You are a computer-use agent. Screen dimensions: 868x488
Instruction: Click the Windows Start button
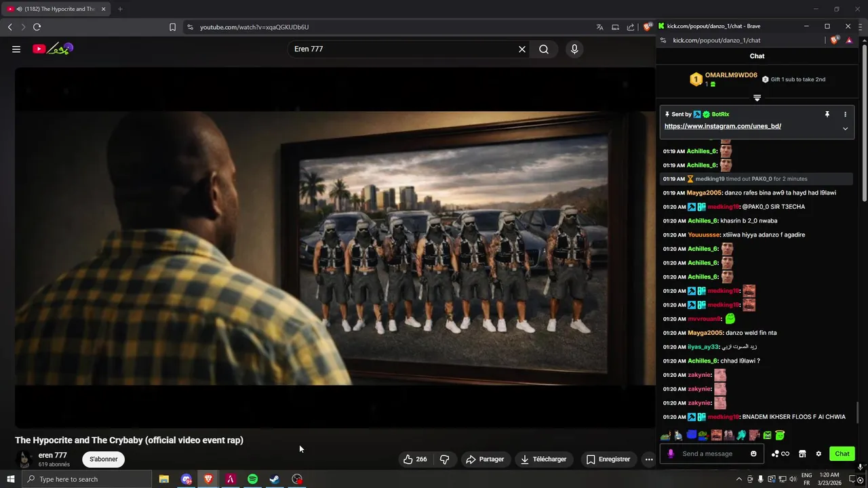click(x=11, y=479)
